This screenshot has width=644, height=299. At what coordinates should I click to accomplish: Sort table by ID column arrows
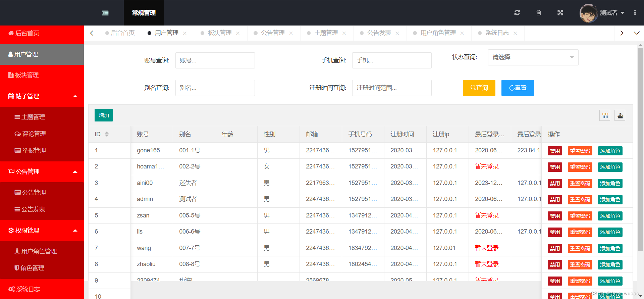click(107, 134)
